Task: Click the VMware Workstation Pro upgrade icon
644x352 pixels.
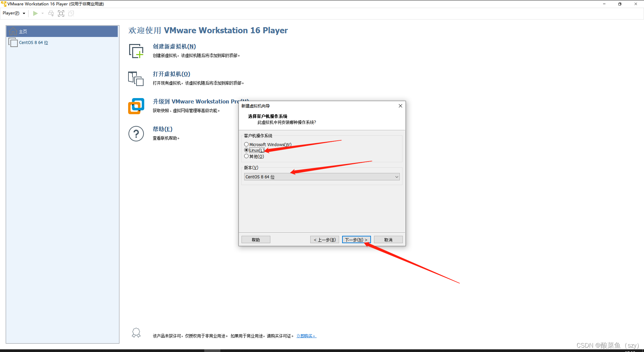Action: click(136, 106)
